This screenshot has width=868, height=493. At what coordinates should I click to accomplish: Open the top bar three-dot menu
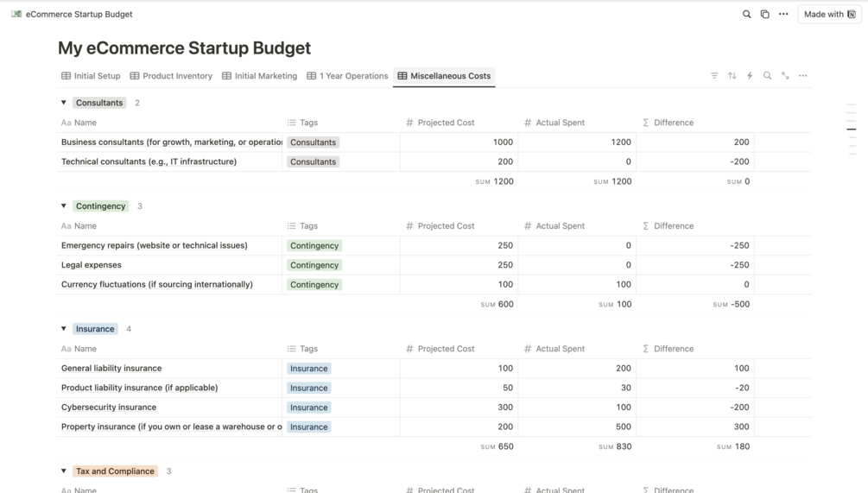click(783, 14)
